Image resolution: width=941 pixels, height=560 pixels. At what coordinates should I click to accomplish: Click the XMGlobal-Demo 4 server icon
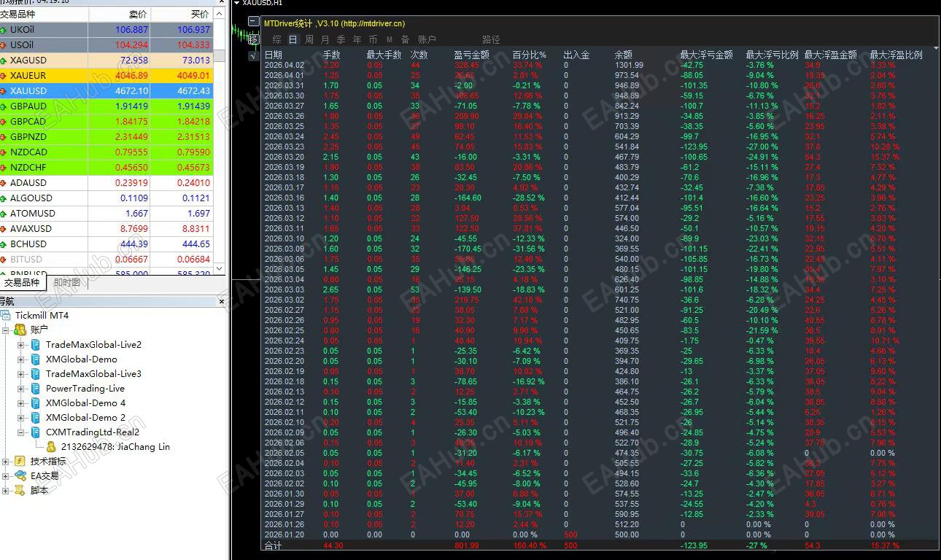tap(35, 402)
